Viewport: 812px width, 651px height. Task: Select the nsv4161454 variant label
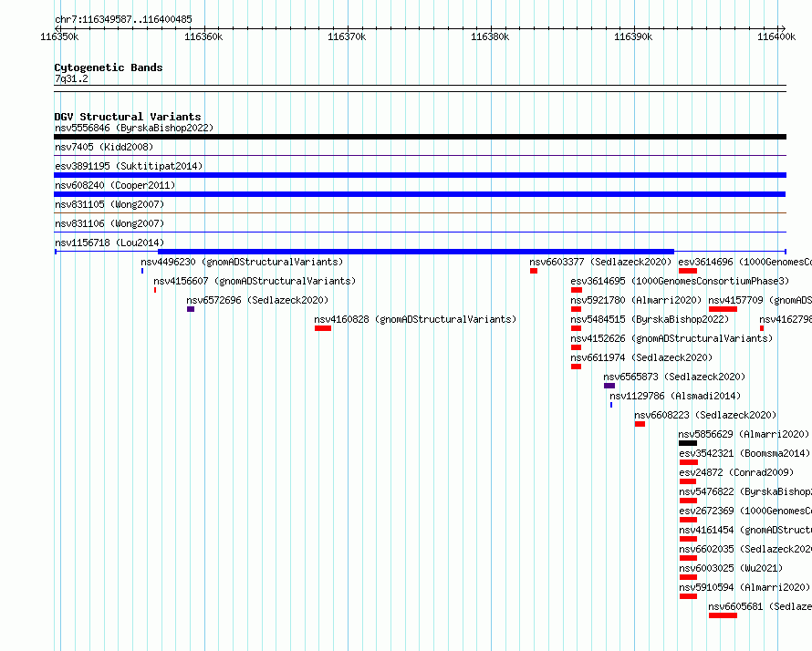[x=745, y=530]
